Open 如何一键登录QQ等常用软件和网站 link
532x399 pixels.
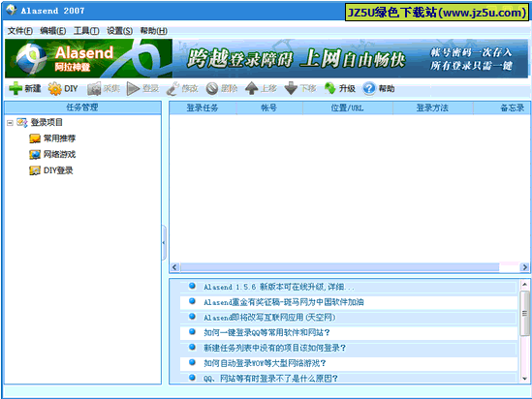pyautogui.click(x=266, y=332)
